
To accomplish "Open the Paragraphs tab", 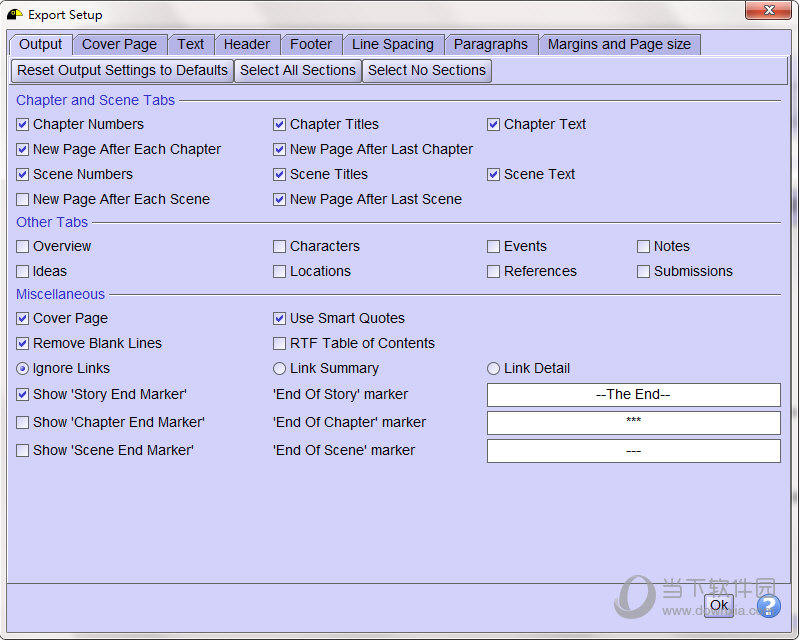I will point(491,44).
